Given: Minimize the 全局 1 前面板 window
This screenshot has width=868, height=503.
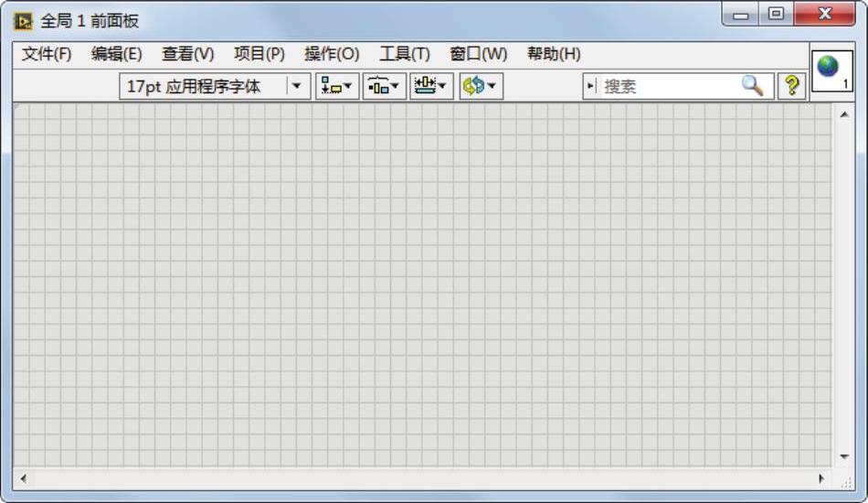Looking at the screenshot, I should pos(741,15).
